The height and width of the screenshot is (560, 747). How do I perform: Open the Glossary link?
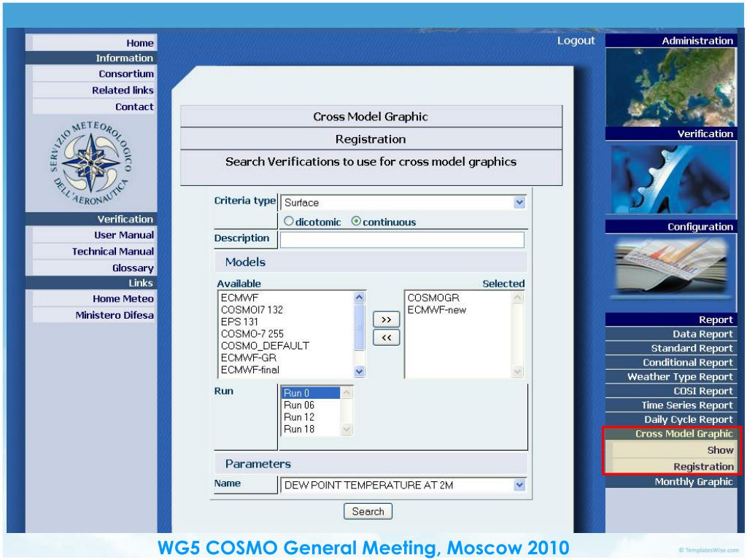pos(94,268)
